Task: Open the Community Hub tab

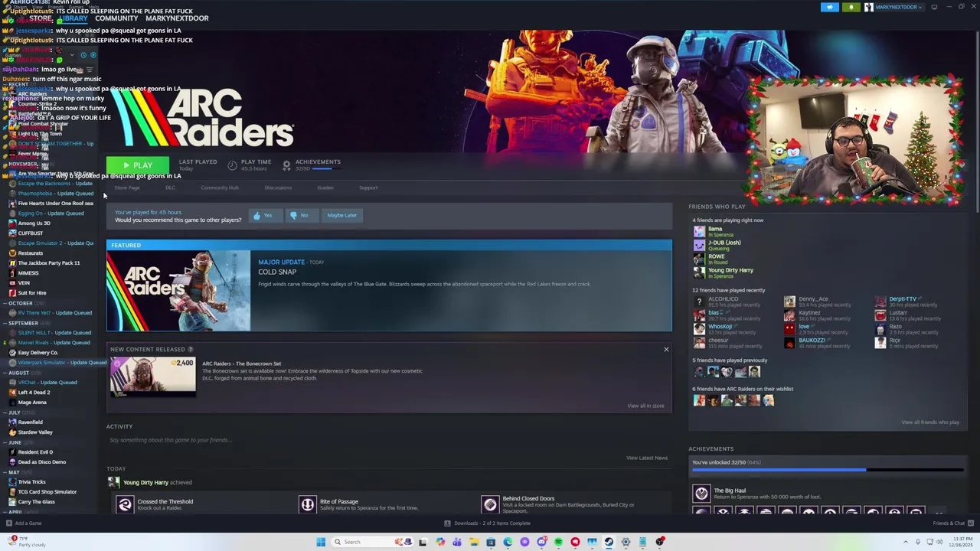Action: (220, 187)
